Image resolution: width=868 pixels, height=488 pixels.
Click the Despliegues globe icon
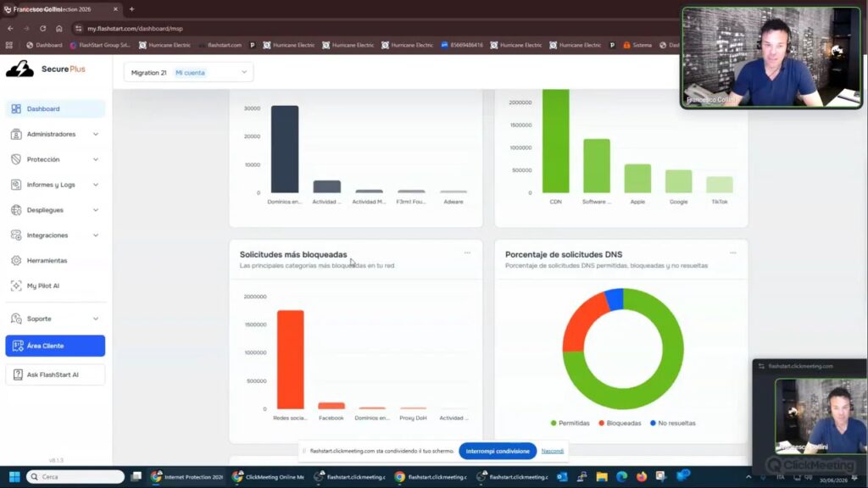point(16,210)
